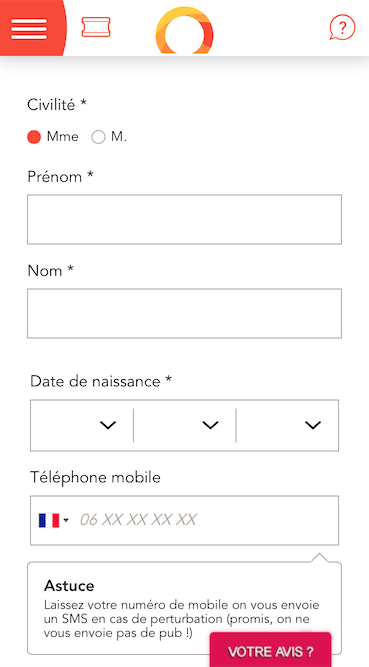Viewport: 369px width, 667px height.
Task: Click the Date de naissance label
Action: coord(101,381)
